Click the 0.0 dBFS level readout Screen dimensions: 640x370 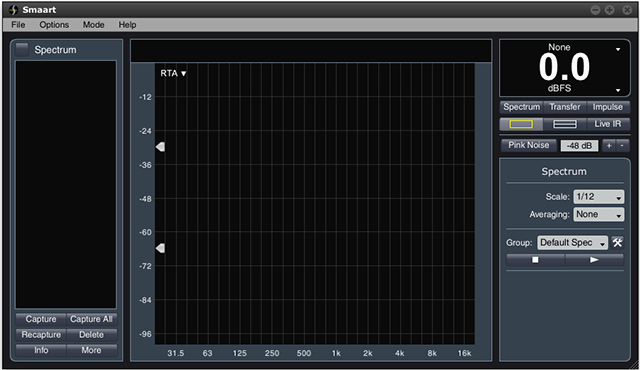coord(564,67)
